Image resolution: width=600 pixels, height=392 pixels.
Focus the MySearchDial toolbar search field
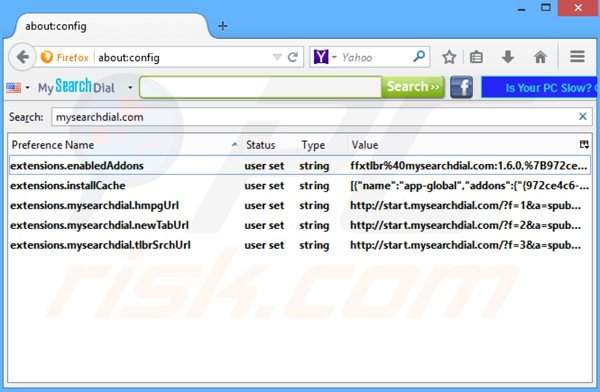click(261, 87)
